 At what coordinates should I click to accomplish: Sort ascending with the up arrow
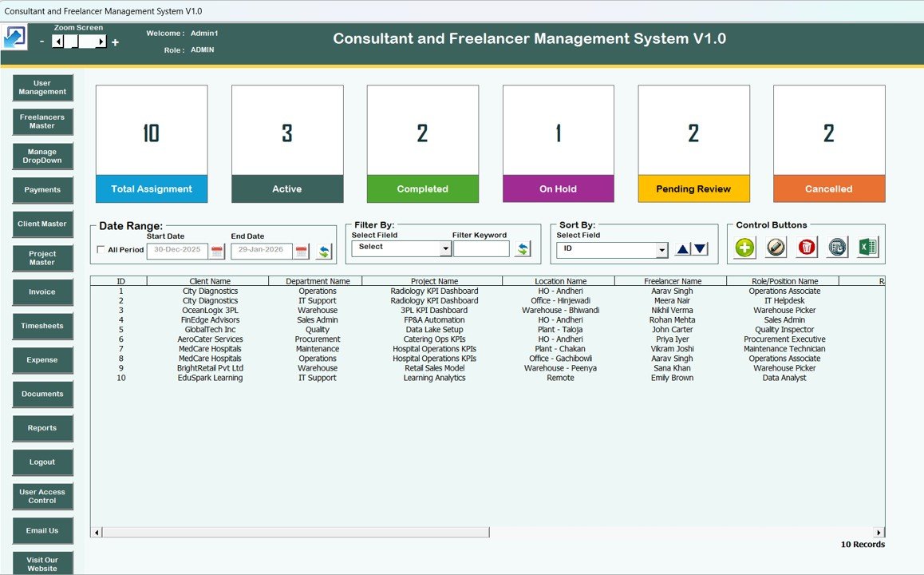tap(682, 249)
